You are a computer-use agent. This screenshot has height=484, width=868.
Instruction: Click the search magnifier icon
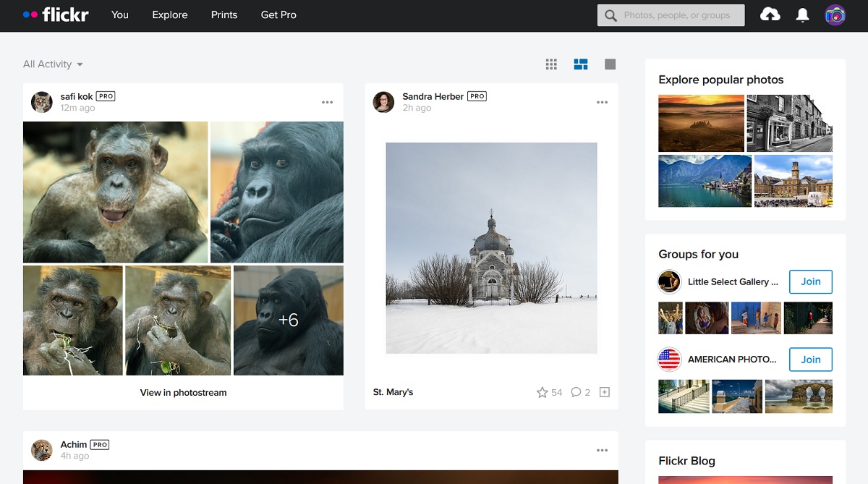point(611,14)
